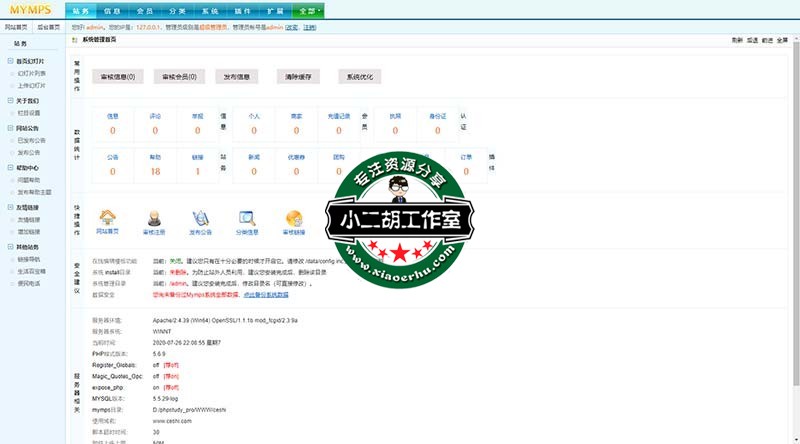The width and height of the screenshot is (800, 444).
Task: Open the 审核注册 user shortcut icon
Action: 155,218
